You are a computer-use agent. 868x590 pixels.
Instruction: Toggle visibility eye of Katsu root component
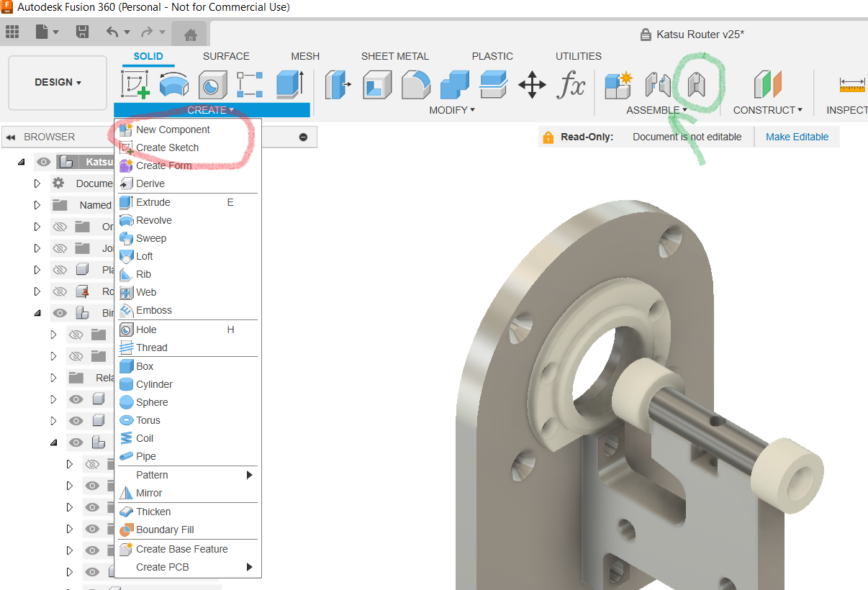[43, 162]
